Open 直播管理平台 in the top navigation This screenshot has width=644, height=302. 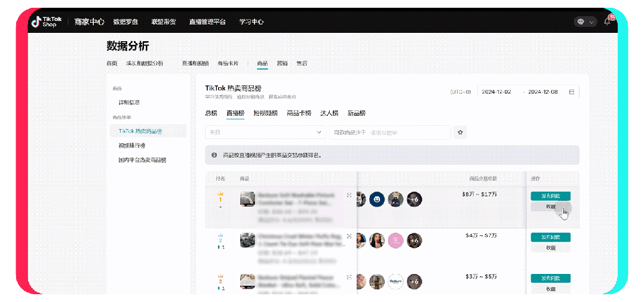pos(207,22)
